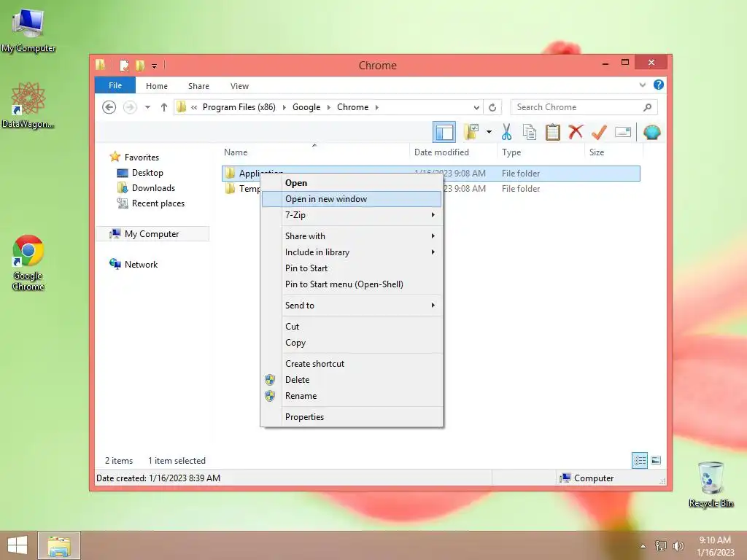Select Downloads under Favorites
The width and height of the screenshot is (747, 560).
(x=153, y=188)
